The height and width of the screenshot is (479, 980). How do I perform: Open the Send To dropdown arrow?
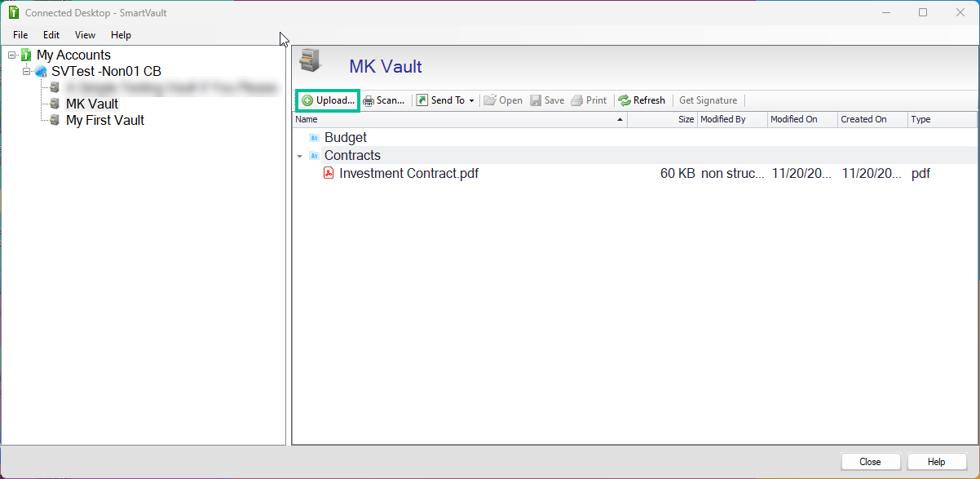(471, 101)
